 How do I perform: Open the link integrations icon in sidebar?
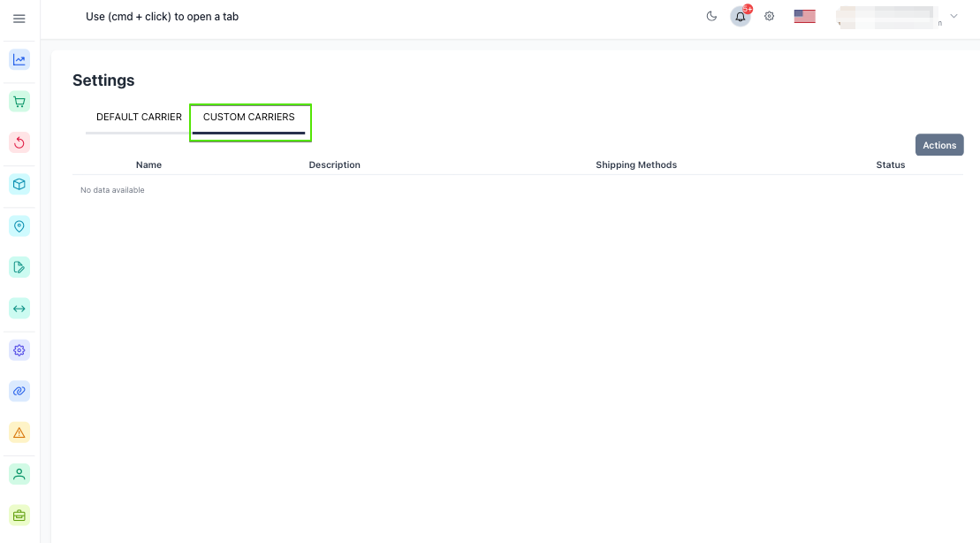pos(19,391)
